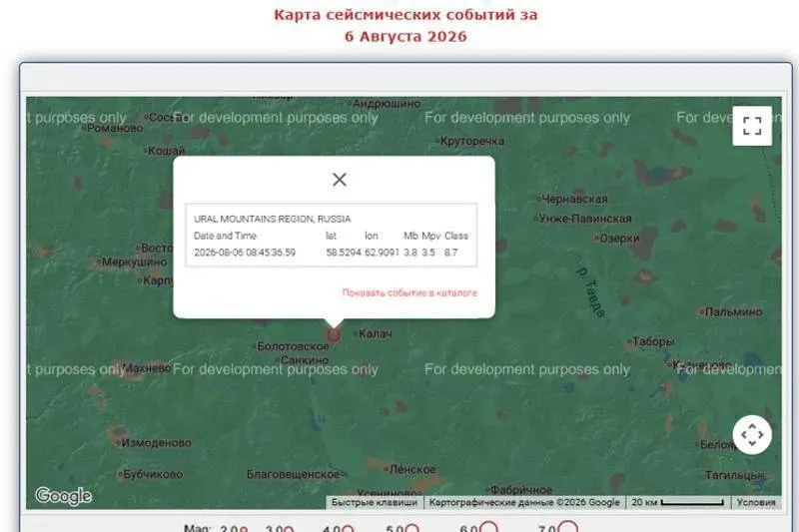
Task: Click the 'Тагильцы' label
Action: (734, 475)
